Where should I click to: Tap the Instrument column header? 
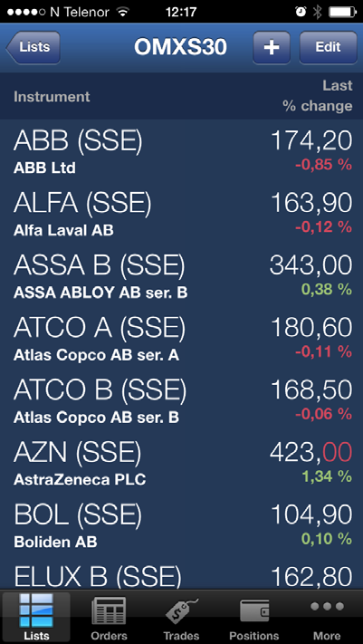tap(52, 97)
